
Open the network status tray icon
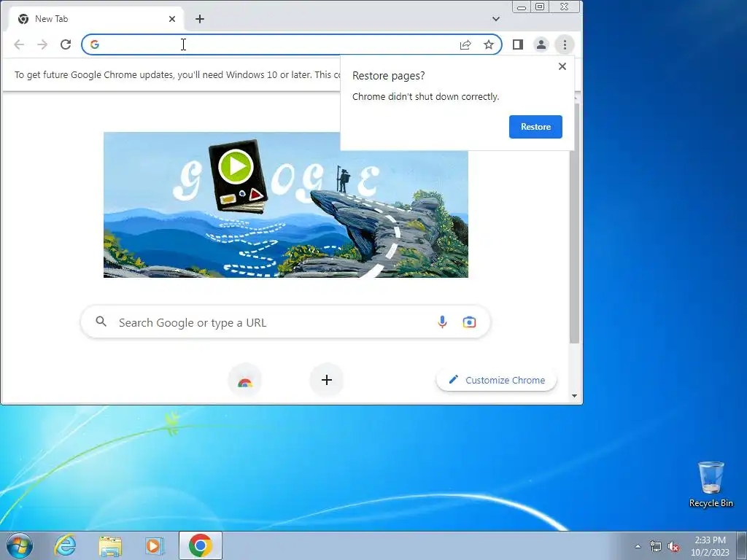coord(656,546)
